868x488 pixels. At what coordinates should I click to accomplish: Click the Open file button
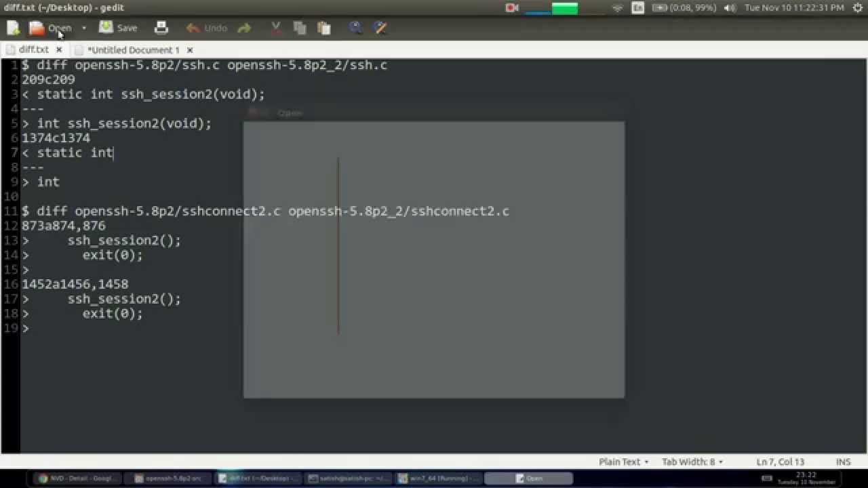[x=50, y=28]
